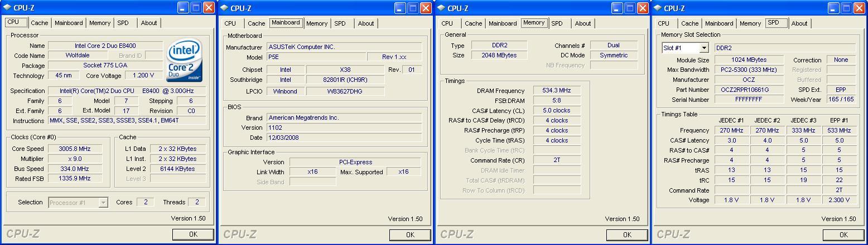Go to CPU tab in the SPD window
The width and height of the screenshot is (868, 245).
(x=664, y=23)
